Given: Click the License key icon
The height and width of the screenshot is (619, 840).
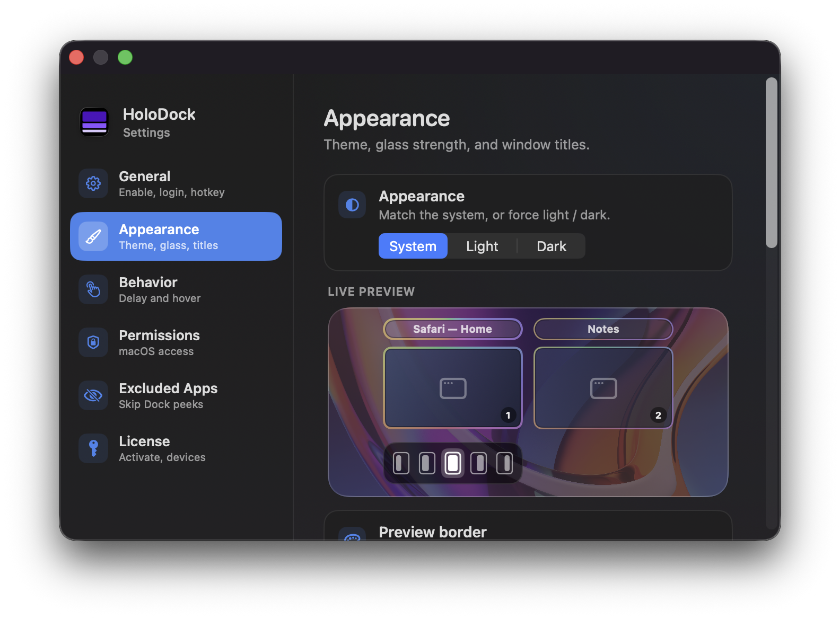Looking at the screenshot, I should click(x=93, y=448).
